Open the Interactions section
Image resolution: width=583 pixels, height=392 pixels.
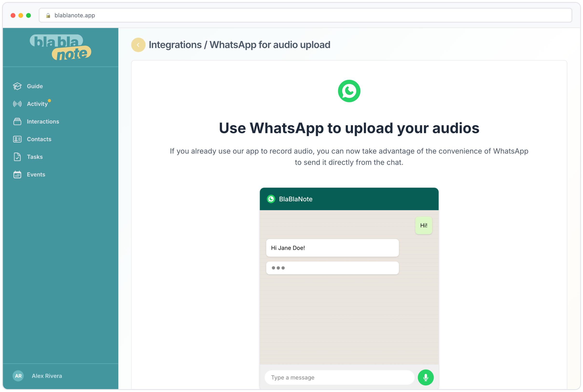tap(43, 121)
